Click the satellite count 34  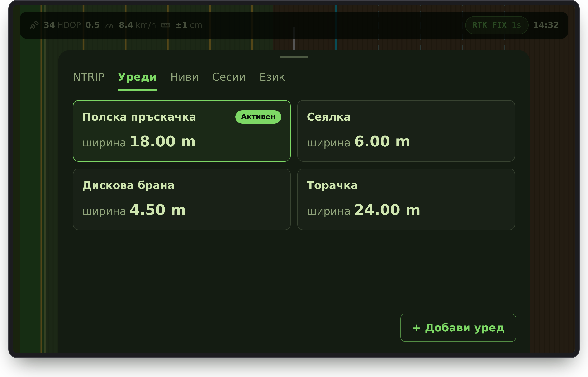[x=49, y=25]
